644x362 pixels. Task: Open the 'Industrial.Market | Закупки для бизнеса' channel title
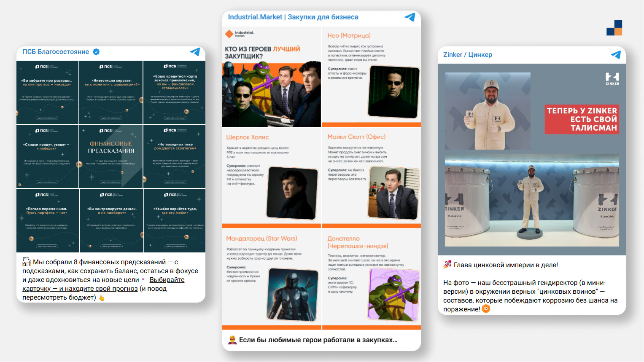tap(293, 17)
